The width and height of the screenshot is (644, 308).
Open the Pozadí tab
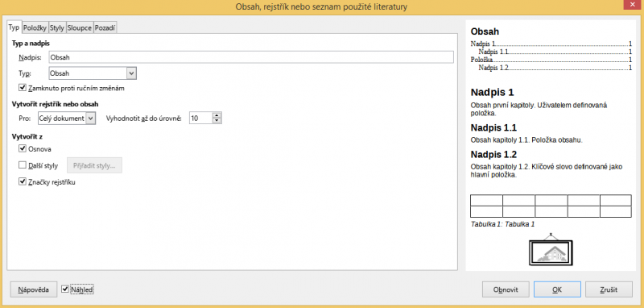[105, 28]
